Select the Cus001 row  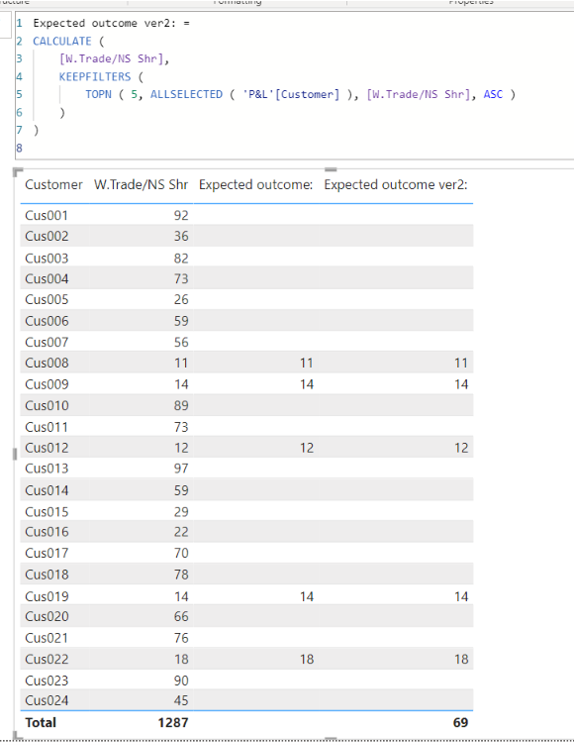coord(247,215)
